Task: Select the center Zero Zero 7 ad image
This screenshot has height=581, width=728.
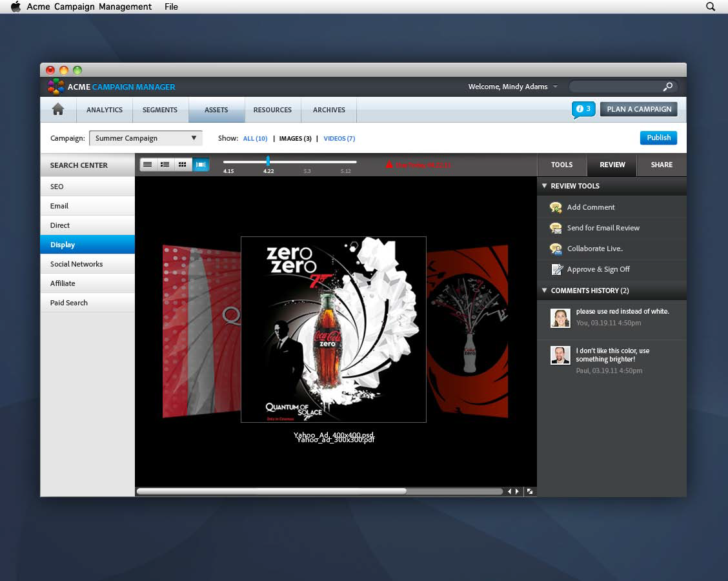Action: pos(334,329)
